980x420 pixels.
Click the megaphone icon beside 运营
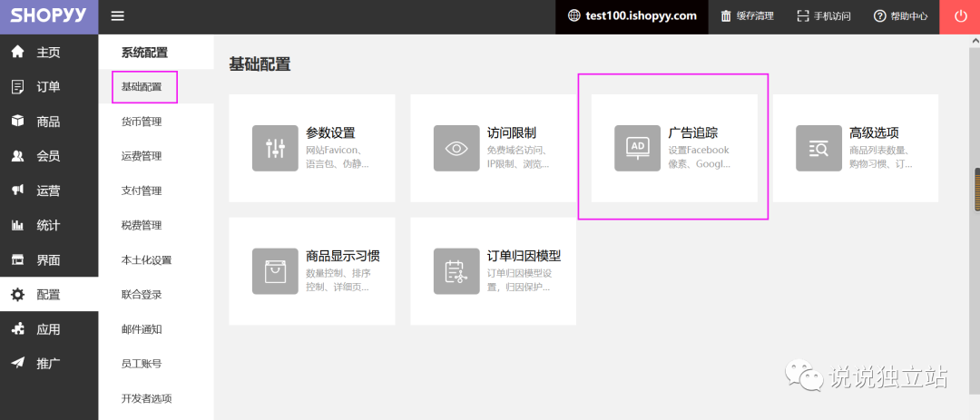18,190
